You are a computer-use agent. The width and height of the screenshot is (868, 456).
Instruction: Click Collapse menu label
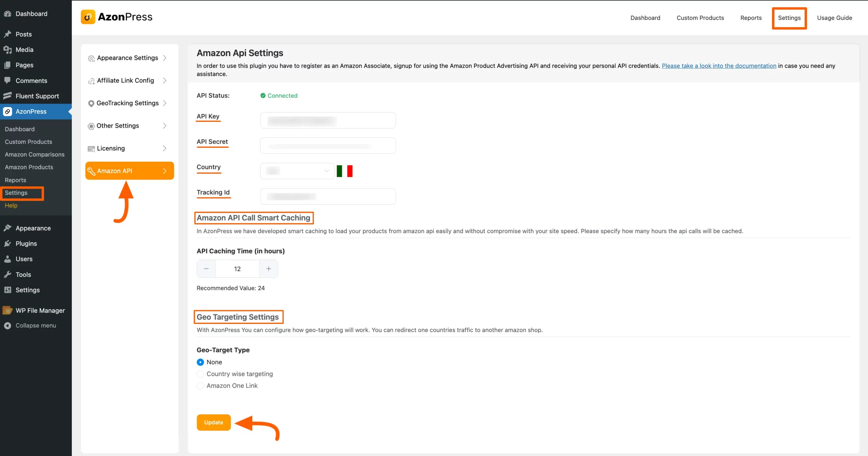[x=36, y=326]
